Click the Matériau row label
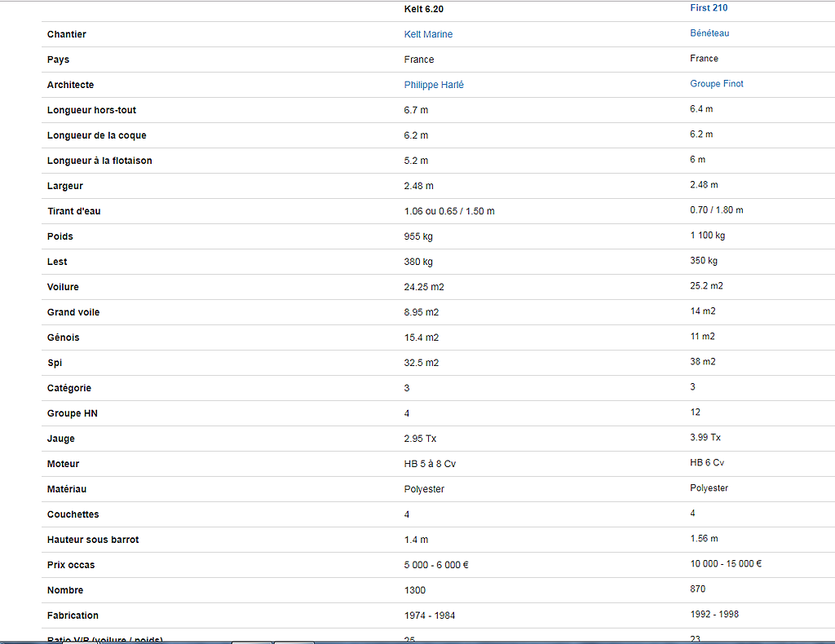835x644 pixels. (x=67, y=489)
